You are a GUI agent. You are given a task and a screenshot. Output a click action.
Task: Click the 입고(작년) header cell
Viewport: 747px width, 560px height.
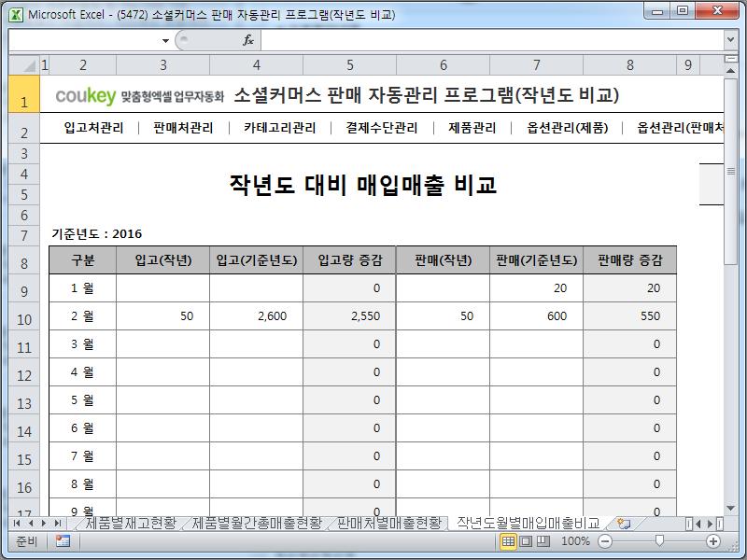[162, 260]
